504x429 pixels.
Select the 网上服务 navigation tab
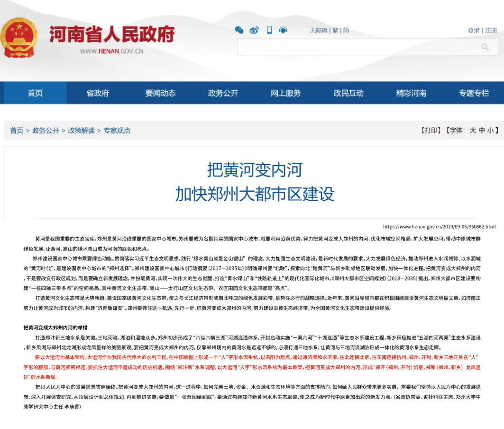pyautogui.click(x=285, y=93)
